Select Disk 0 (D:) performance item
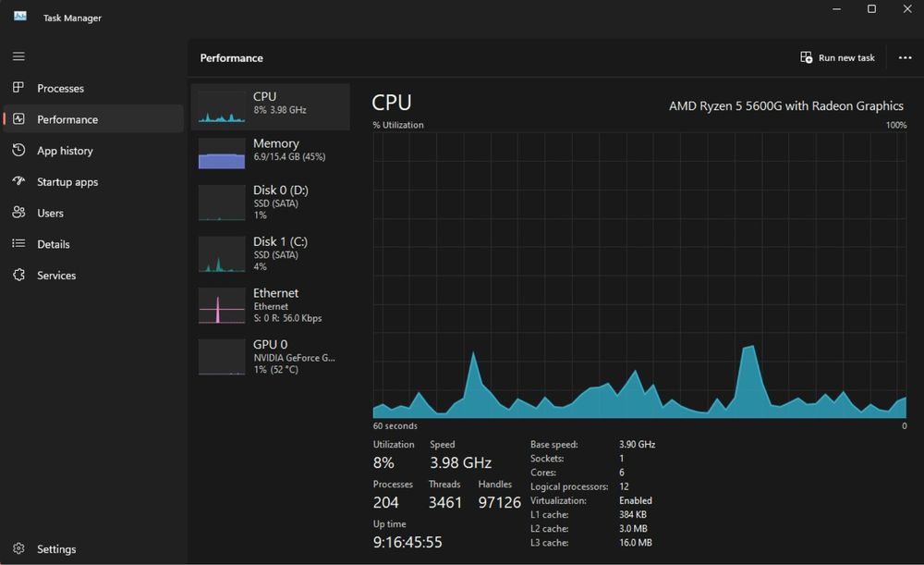924x565 pixels. click(x=271, y=203)
